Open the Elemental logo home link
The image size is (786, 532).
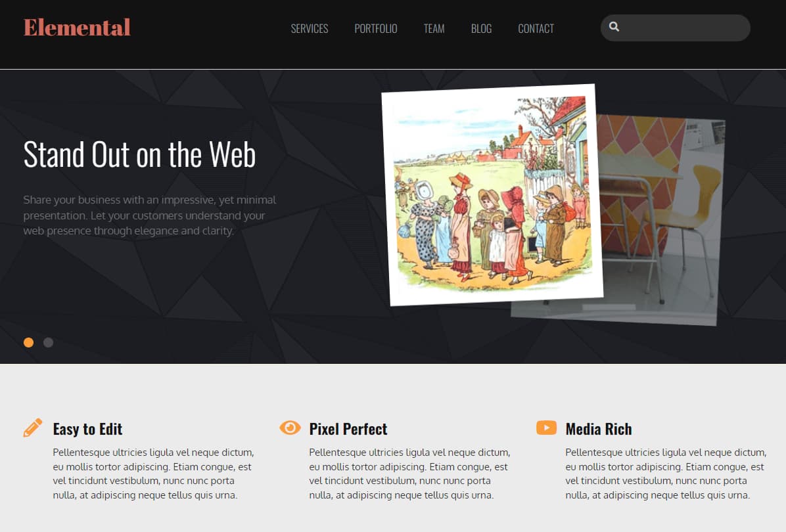pyautogui.click(x=77, y=28)
